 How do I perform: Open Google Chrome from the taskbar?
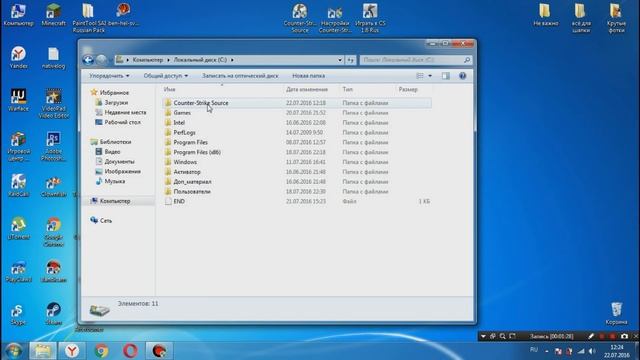click(x=101, y=351)
